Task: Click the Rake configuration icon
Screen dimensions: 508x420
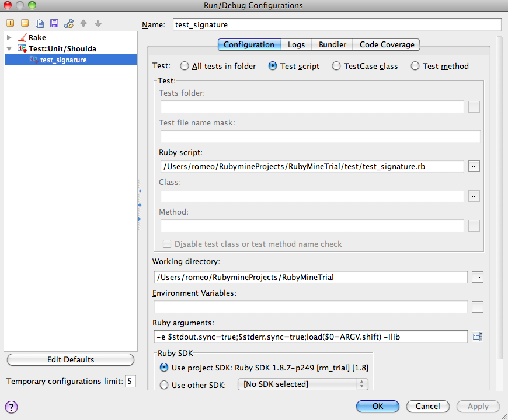Action: point(22,37)
